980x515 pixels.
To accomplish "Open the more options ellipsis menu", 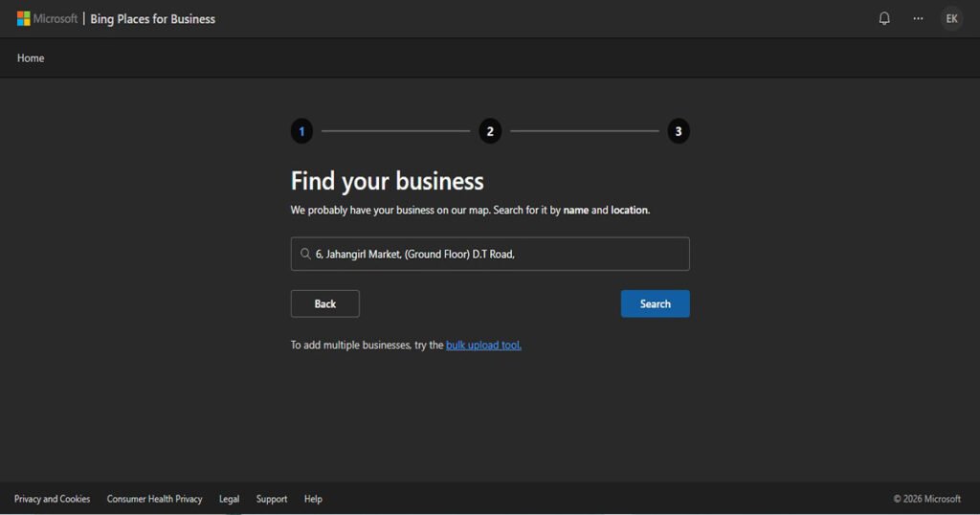I will click(918, 19).
